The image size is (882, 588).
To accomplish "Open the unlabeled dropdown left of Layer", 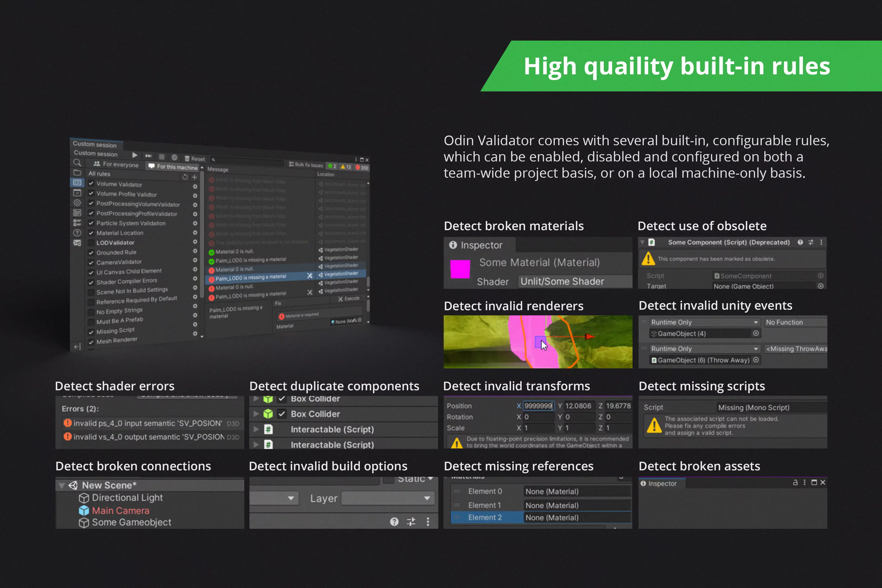I will coord(274,498).
